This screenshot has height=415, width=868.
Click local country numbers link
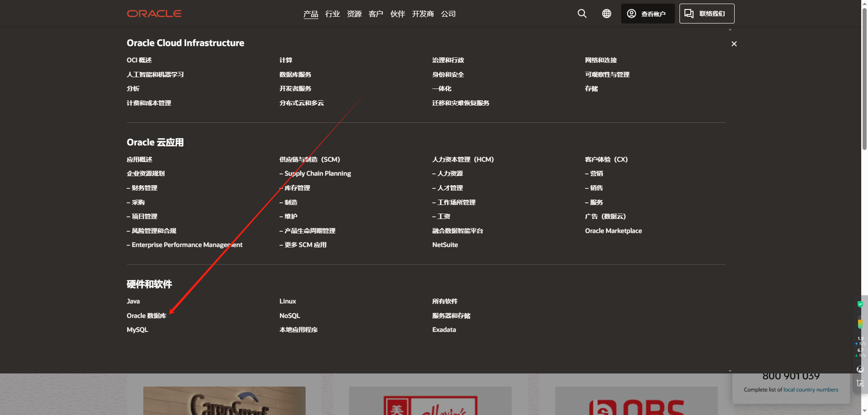(811, 390)
